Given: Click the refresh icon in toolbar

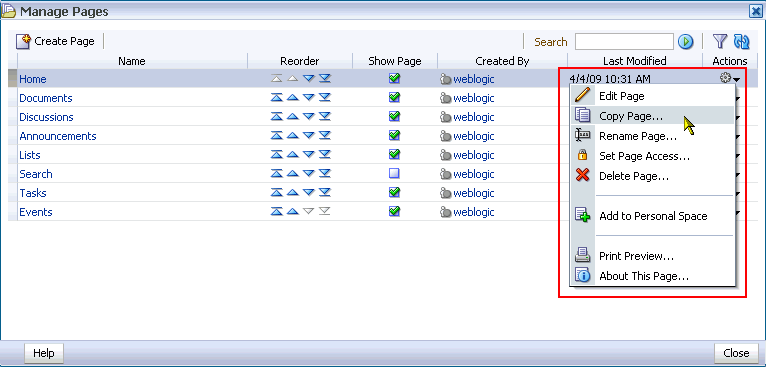Looking at the screenshot, I should tap(742, 42).
